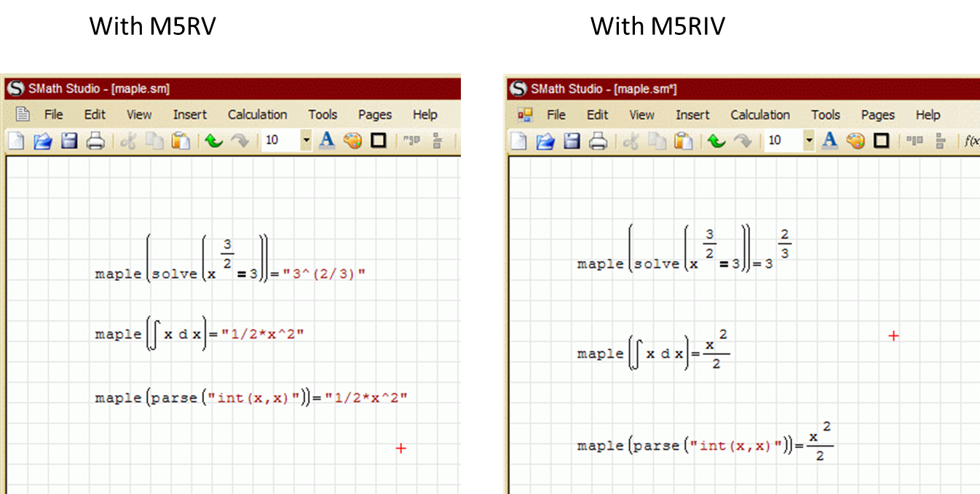Select the "3^(2/3)" string result in left worksheet

(324, 274)
